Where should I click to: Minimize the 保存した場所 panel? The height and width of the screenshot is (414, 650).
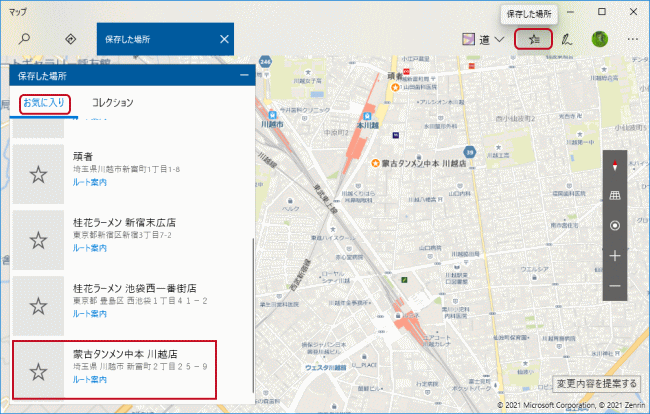click(x=244, y=75)
